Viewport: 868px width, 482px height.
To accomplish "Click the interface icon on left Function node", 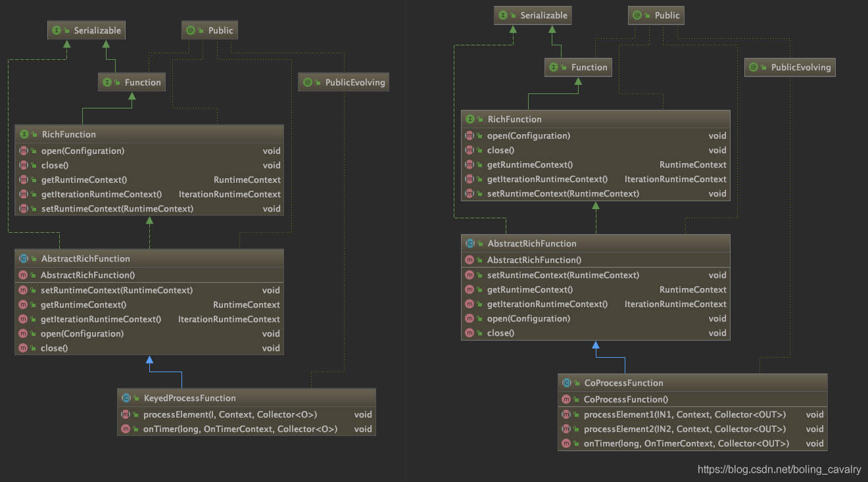I will pos(107,82).
